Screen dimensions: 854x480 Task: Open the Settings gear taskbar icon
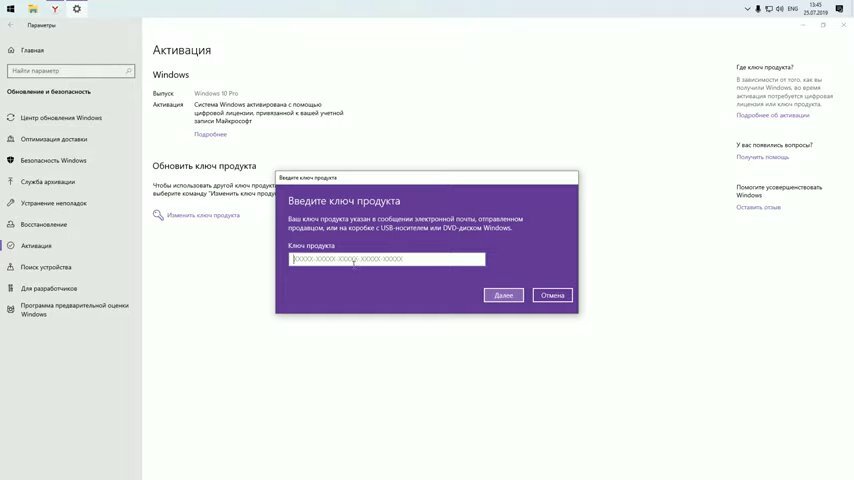[77, 9]
